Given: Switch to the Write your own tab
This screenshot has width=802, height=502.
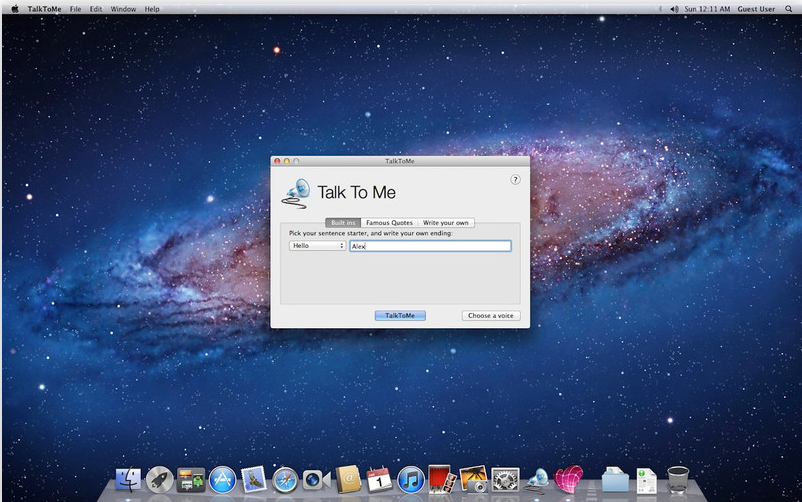Looking at the screenshot, I should [446, 223].
